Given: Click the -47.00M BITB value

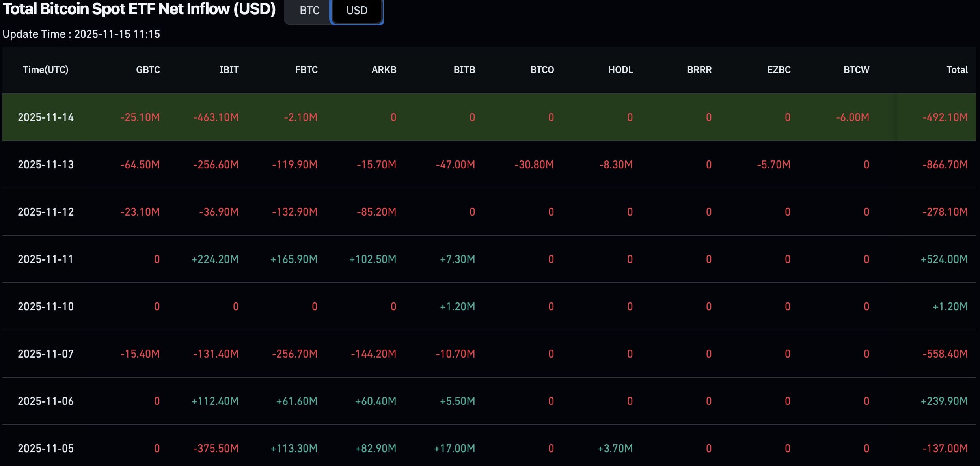Looking at the screenshot, I should click(x=455, y=165).
